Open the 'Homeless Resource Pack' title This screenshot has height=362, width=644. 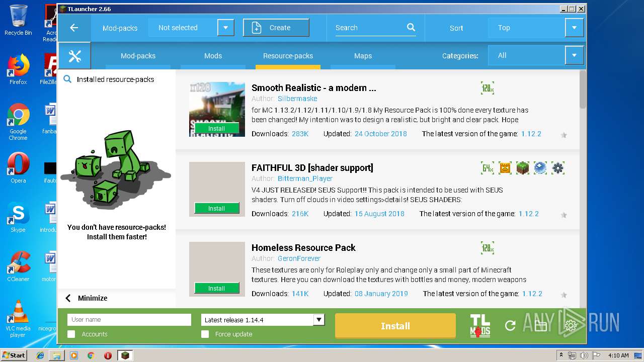pos(303,248)
